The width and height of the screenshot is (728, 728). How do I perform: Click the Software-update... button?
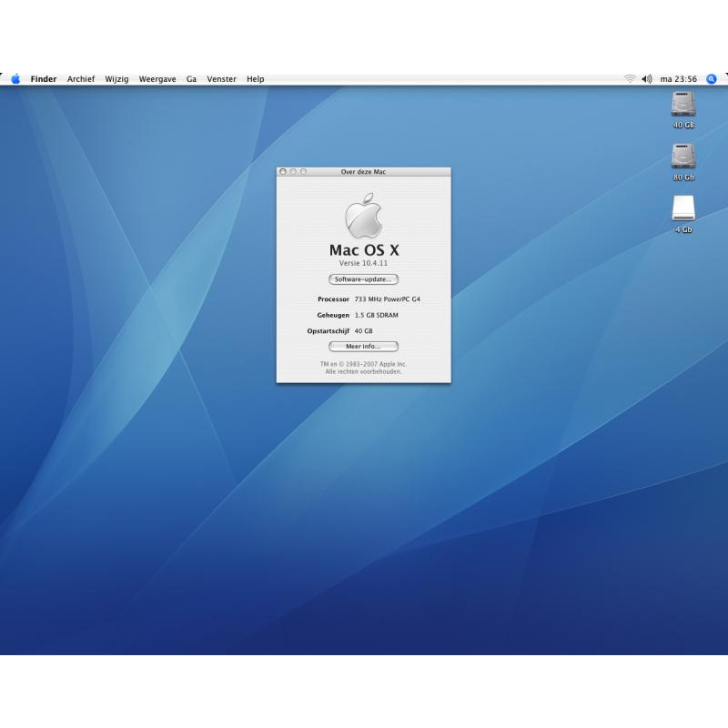pos(363,279)
